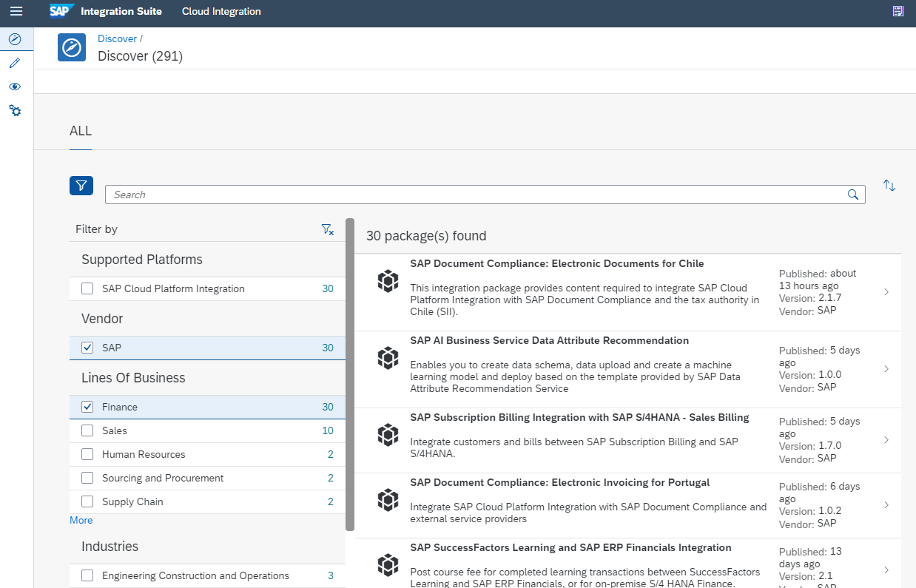Click the Supported Platforms heading
Screen dimensions: 916x588
(x=142, y=260)
